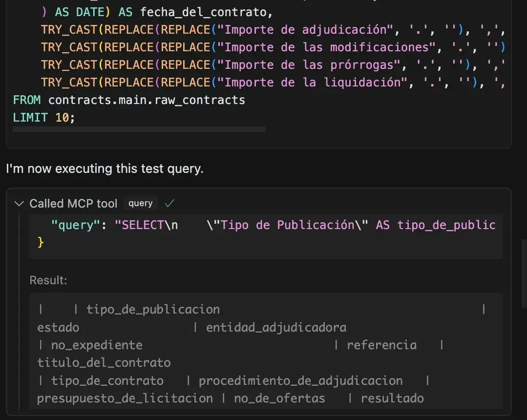
Task: Click "titulo_del_contrato" column header
Action: coord(104,363)
